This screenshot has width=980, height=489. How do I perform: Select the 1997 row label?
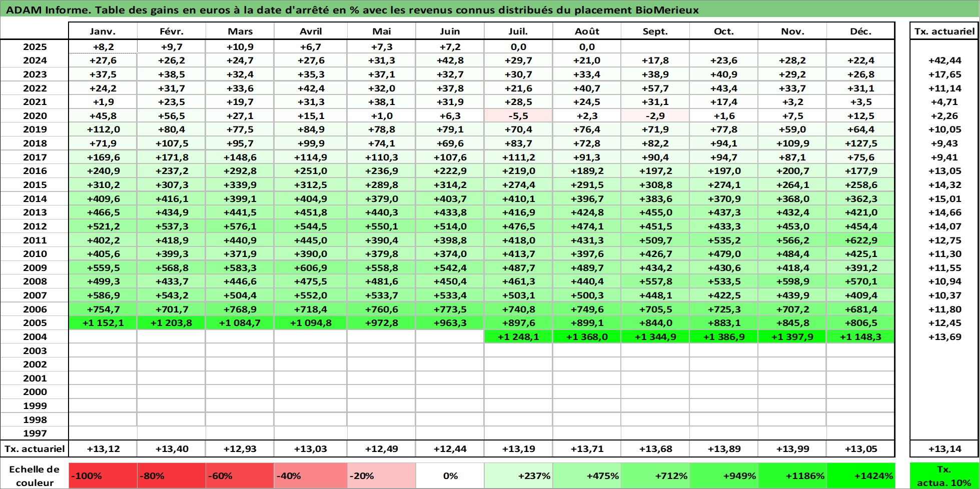[x=35, y=433]
